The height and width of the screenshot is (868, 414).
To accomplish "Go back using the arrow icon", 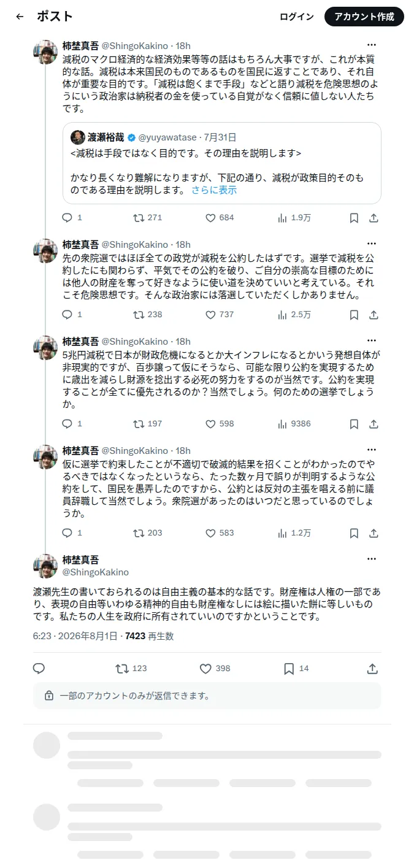I will (20, 17).
